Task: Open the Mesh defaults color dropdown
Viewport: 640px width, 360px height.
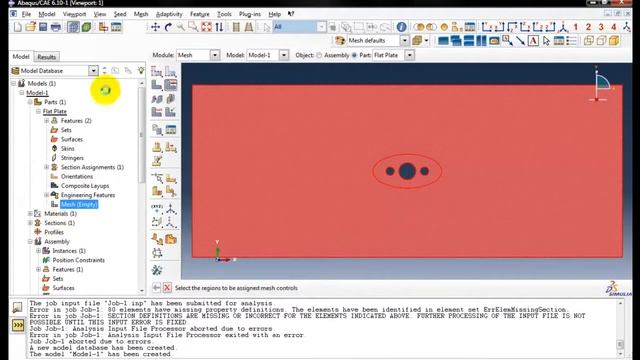Action: [x=404, y=40]
